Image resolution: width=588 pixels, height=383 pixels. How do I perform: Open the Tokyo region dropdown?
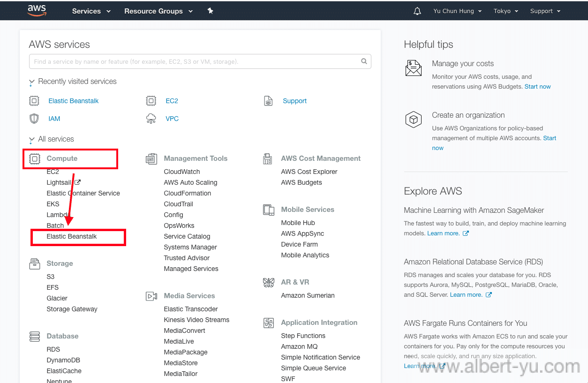coord(505,11)
